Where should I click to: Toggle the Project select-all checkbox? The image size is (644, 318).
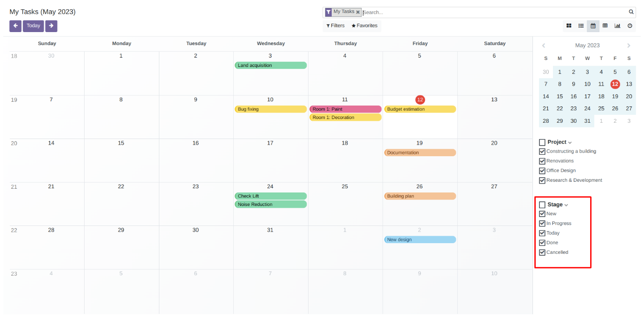(542, 142)
